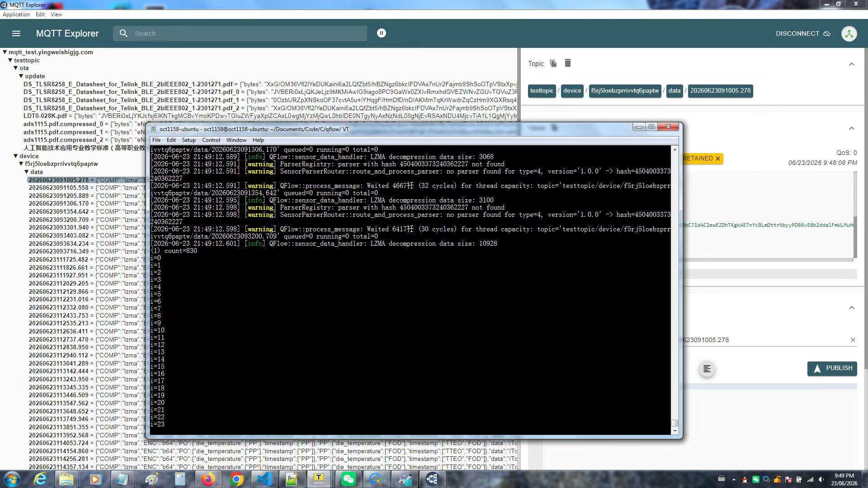868x488 pixels.
Task: Select tree item 20260623091105.558
Action: point(59,188)
